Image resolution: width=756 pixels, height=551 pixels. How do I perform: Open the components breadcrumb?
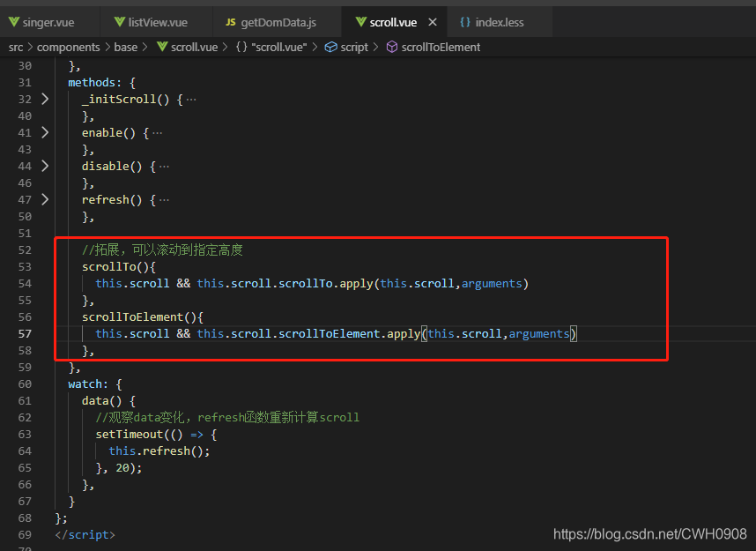coord(68,48)
